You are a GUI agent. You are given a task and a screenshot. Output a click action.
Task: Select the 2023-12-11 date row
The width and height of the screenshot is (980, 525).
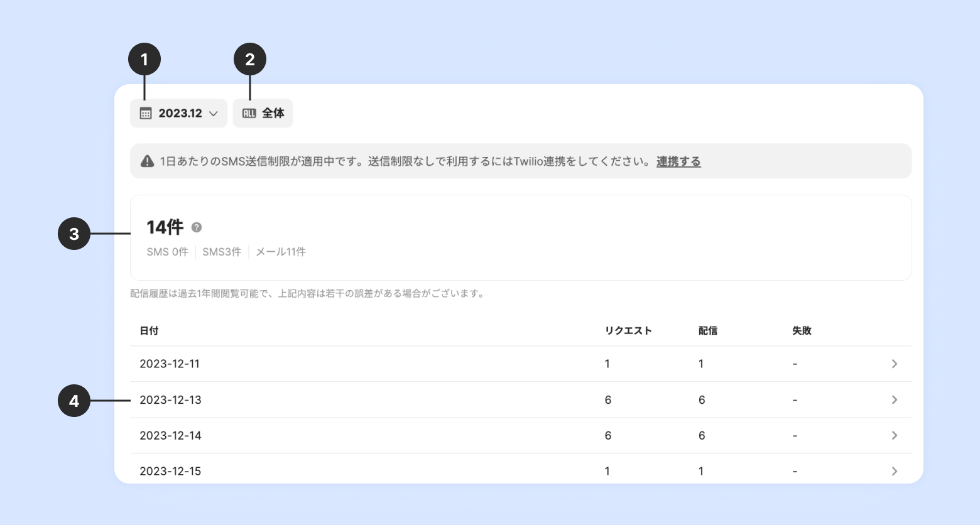point(521,364)
